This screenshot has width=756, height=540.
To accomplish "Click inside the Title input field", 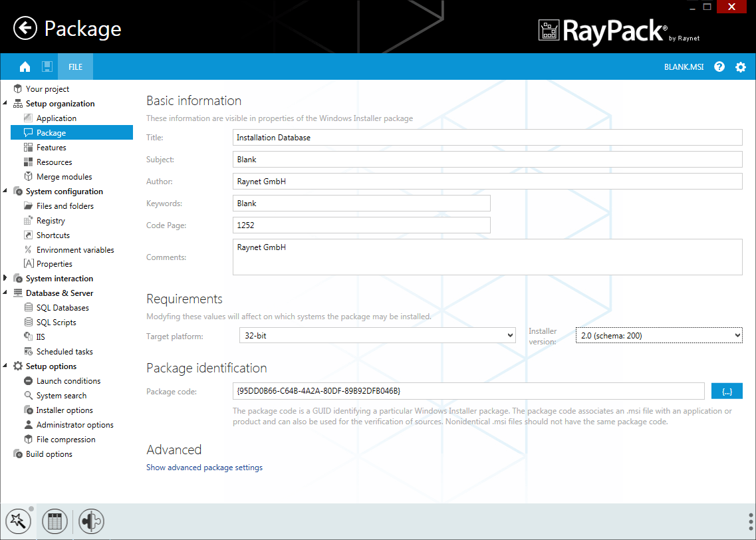I will (465, 137).
